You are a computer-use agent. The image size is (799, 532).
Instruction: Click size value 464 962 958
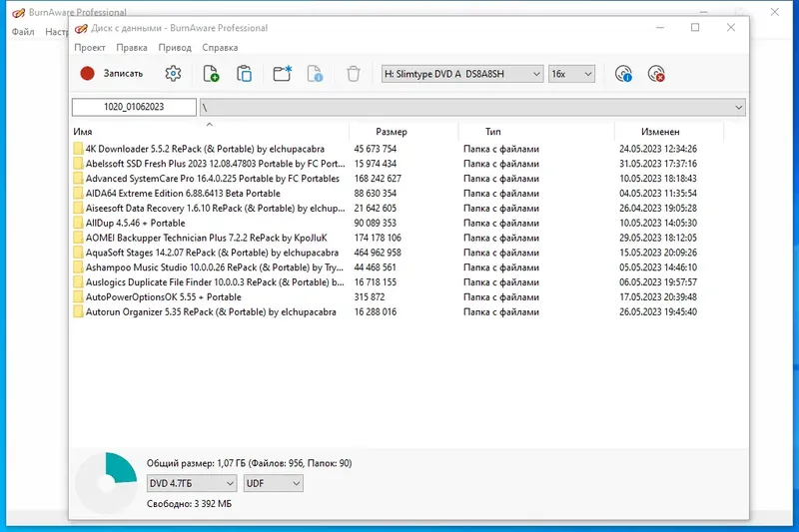[x=378, y=253]
